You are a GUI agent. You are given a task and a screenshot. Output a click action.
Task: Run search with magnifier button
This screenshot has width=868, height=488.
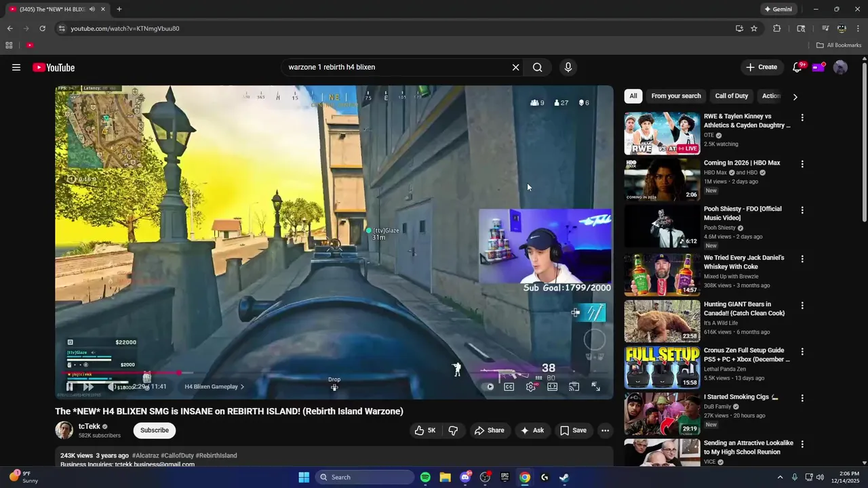537,67
